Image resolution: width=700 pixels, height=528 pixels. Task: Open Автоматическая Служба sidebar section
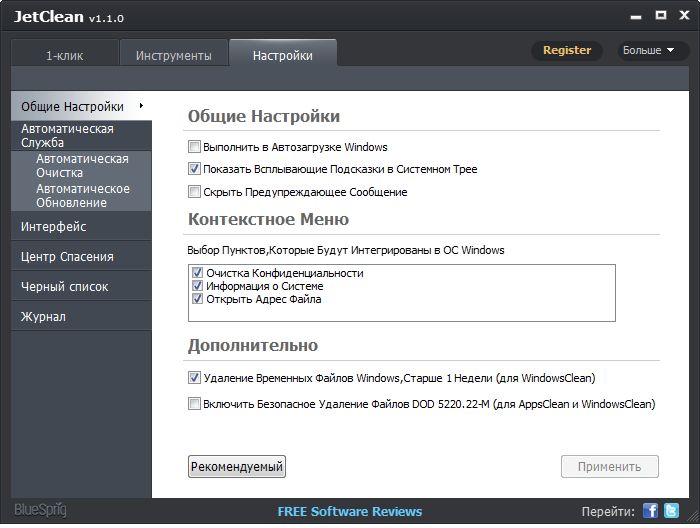(x=67, y=135)
